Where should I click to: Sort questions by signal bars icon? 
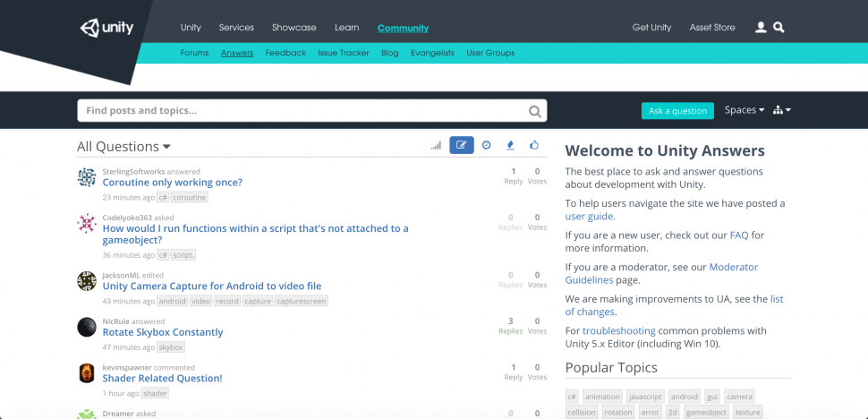click(x=436, y=145)
